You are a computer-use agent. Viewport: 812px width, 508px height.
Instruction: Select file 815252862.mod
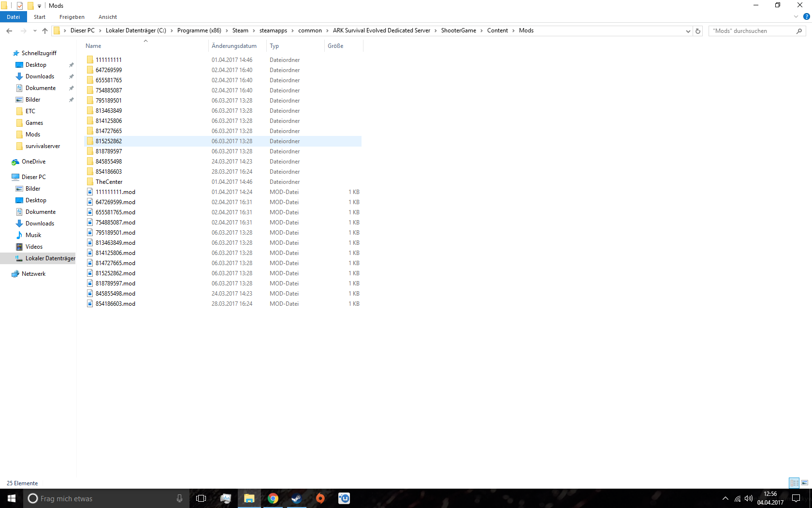click(x=116, y=273)
